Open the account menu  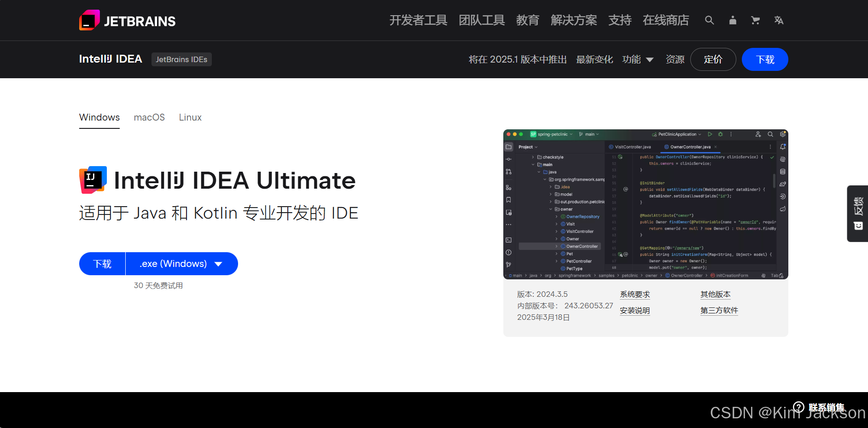pyautogui.click(x=733, y=20)
